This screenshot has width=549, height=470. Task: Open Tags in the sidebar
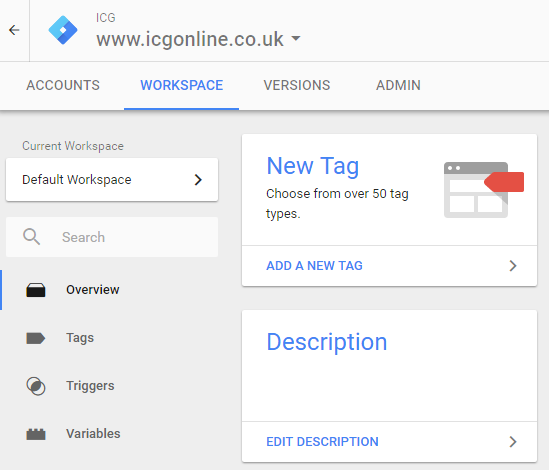80,338
